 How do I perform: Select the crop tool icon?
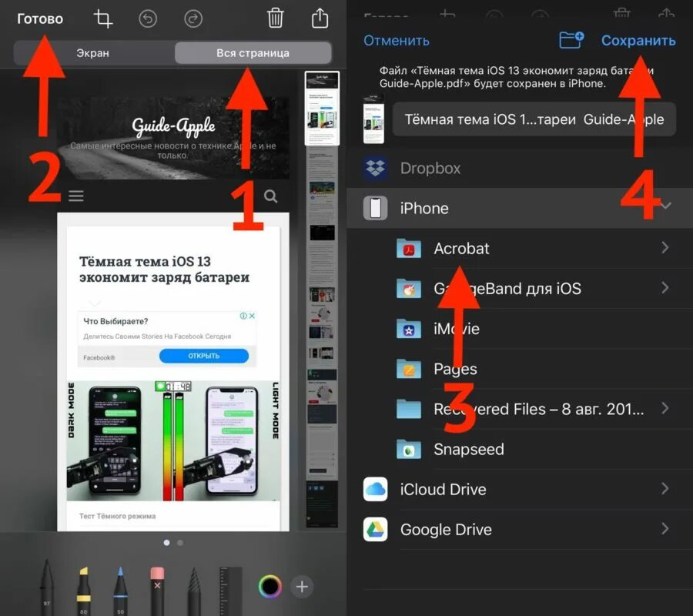click(102, 19)
